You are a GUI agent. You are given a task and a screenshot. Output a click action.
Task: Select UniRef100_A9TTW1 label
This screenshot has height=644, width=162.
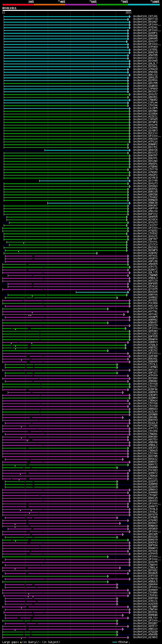point(145,312)
